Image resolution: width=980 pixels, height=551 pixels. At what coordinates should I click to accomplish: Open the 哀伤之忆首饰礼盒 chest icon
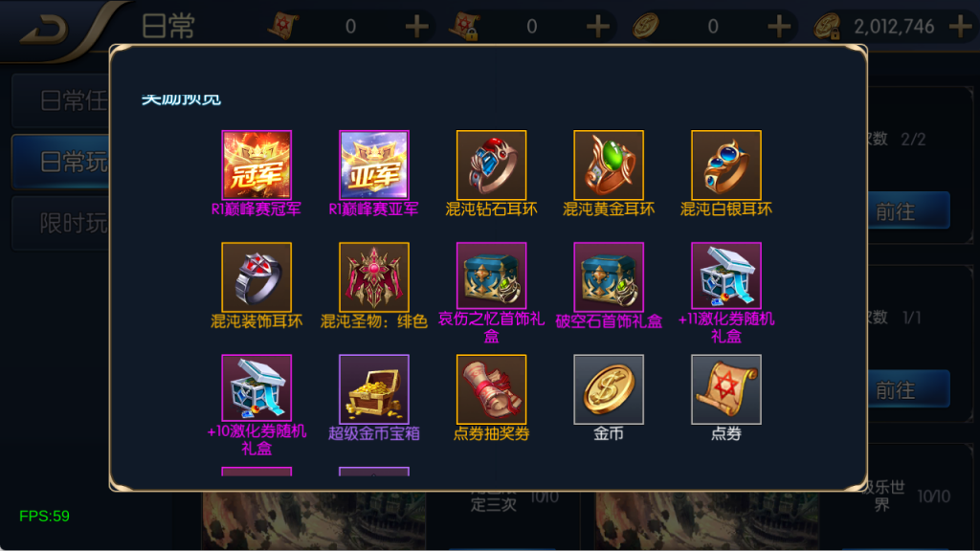coord(491,276)
